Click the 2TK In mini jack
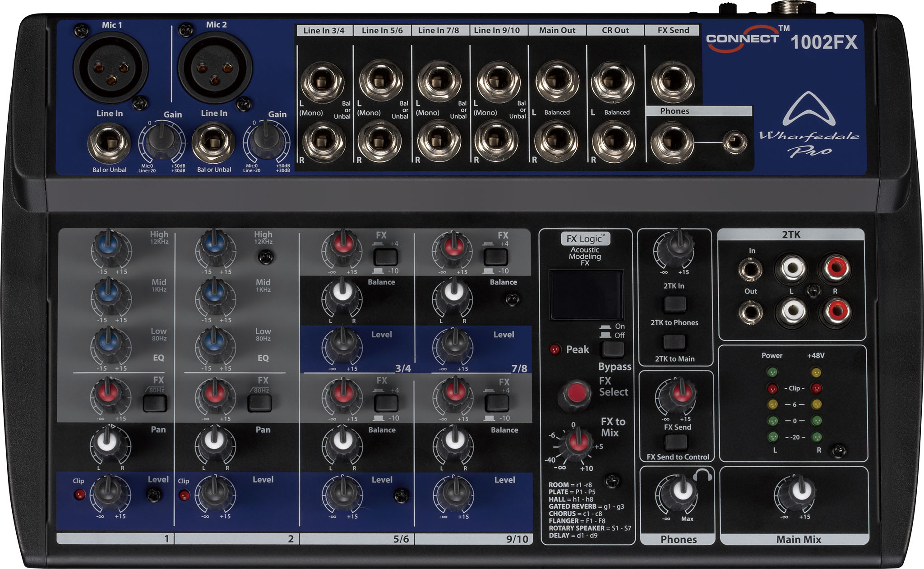The height and width of the screenshot is (569, 924). [750, 270]
